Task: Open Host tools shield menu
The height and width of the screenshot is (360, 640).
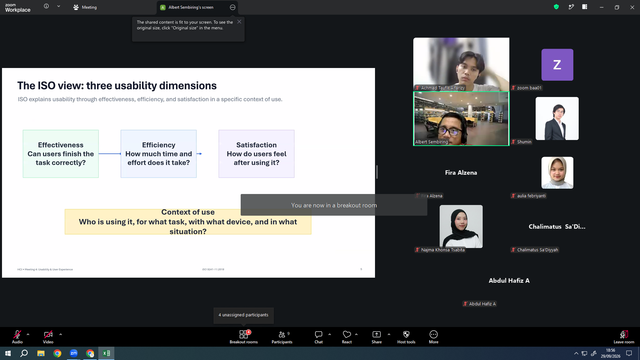Action: point(406,337)
